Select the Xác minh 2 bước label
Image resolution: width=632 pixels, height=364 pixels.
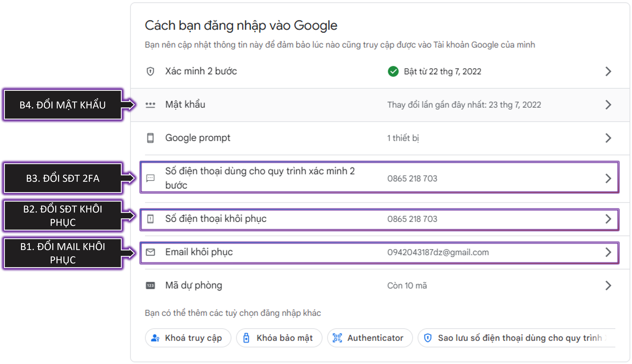click(x=201, y=71)
